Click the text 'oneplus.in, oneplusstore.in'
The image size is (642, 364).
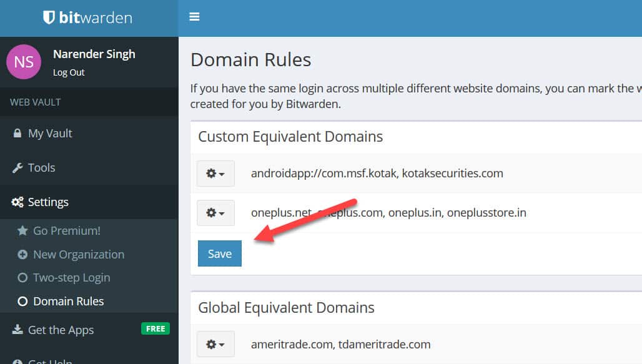457,212
